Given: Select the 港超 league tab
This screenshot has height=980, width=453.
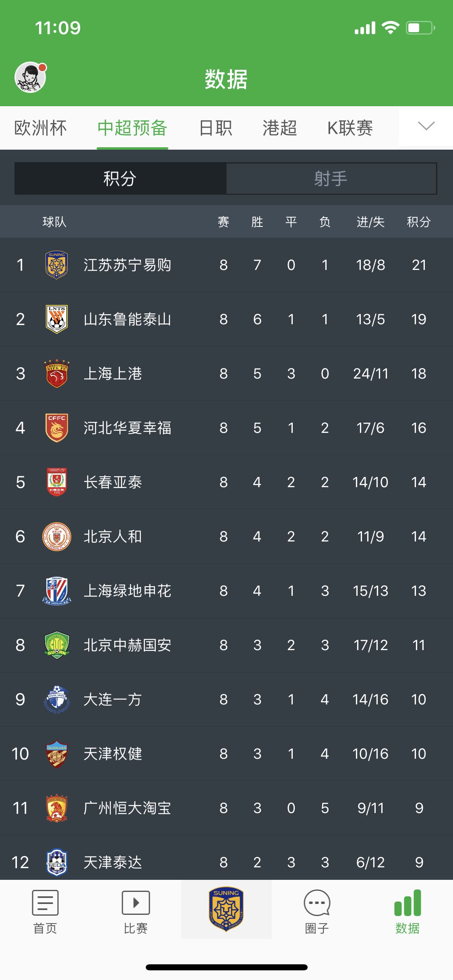Looking at the screenshot, I should tap(279, 128).
